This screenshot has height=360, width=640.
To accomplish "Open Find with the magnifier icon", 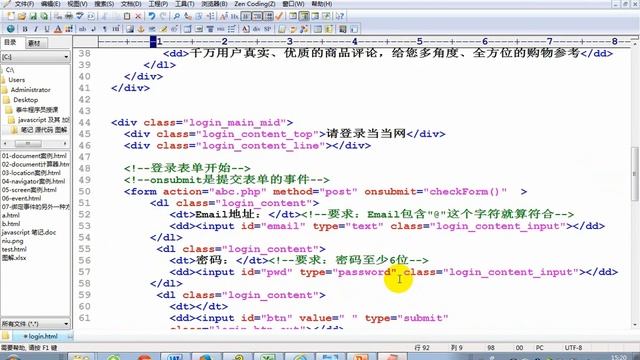I will pyautogui.click(x=176, y=16).
